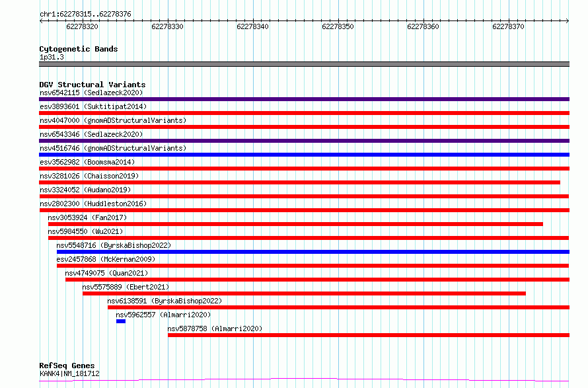Select the red bar under nsv3324052
The height and width of the screenshot is (388, 588).
pos(304,196)
